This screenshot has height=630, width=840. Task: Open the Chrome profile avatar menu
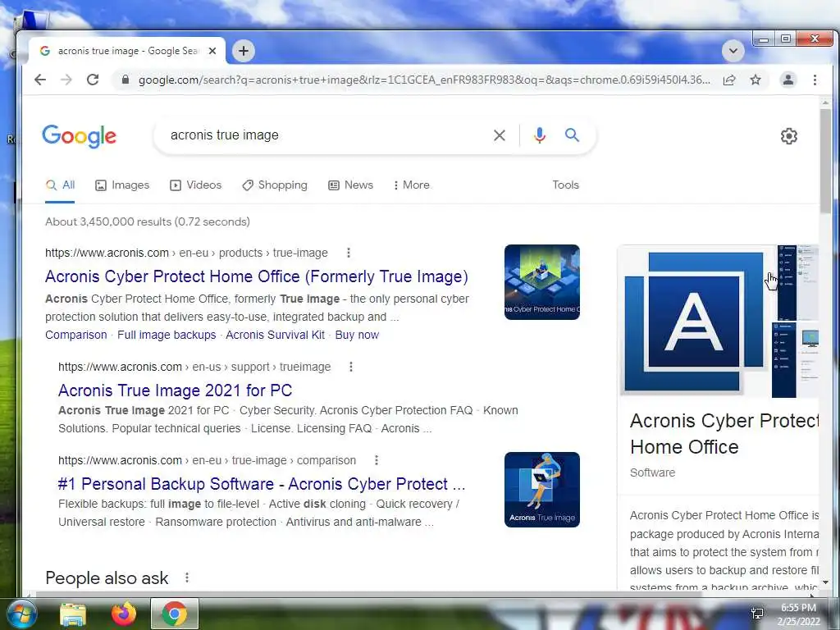coord(788,80)
